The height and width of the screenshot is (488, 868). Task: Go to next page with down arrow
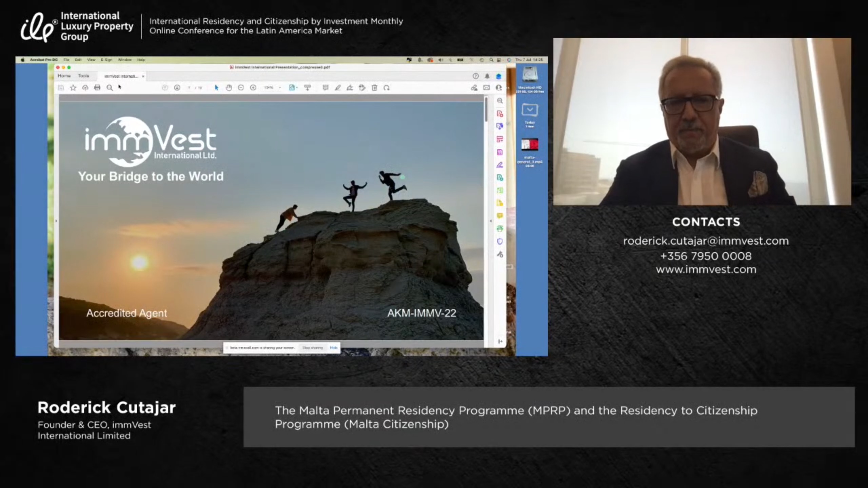click(177, 88)
